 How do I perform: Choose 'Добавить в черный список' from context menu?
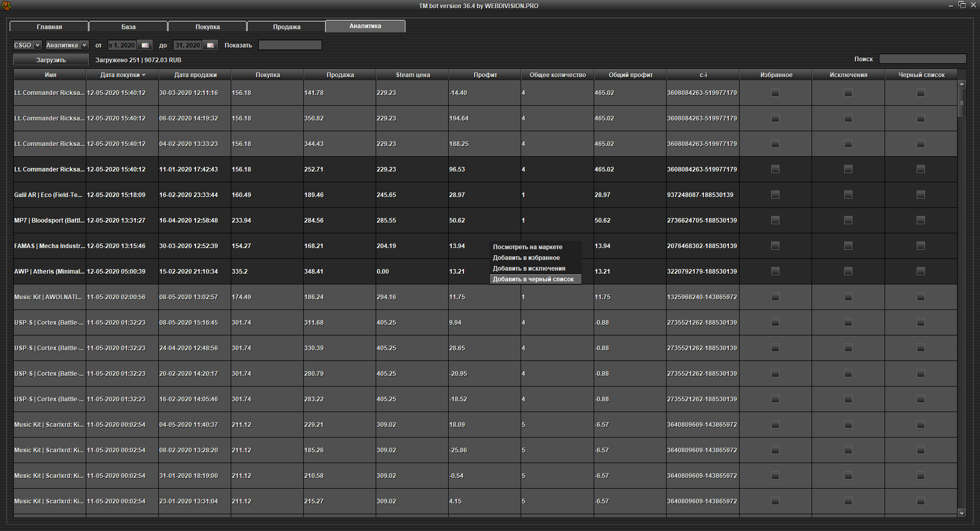(533, 279)
